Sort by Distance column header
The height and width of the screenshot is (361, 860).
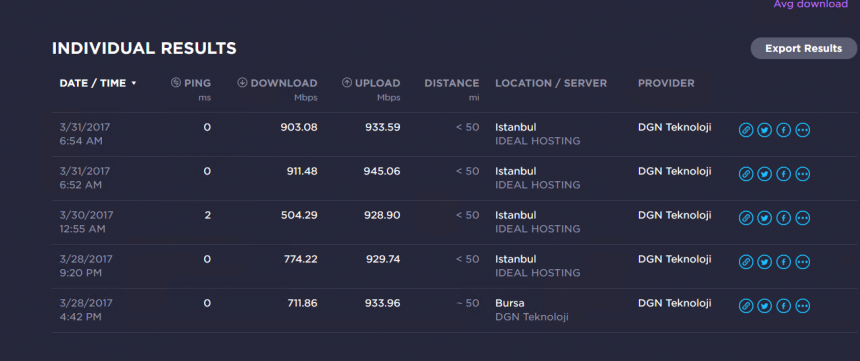click(x=451, y=83)
